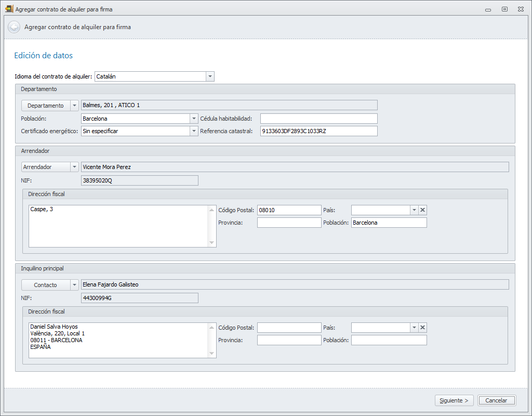Screen dimensions: 532x416
Task: Cancel the rental contract dialog
Action: (x=496, y=400)
